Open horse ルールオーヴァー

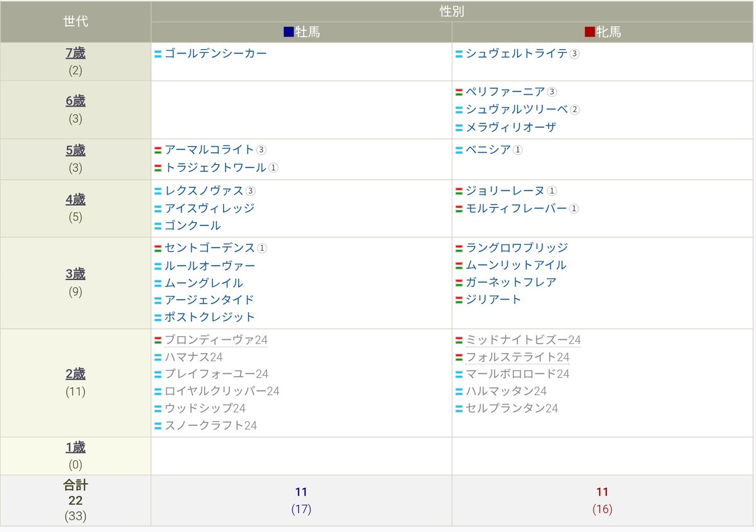click(210, 266)
